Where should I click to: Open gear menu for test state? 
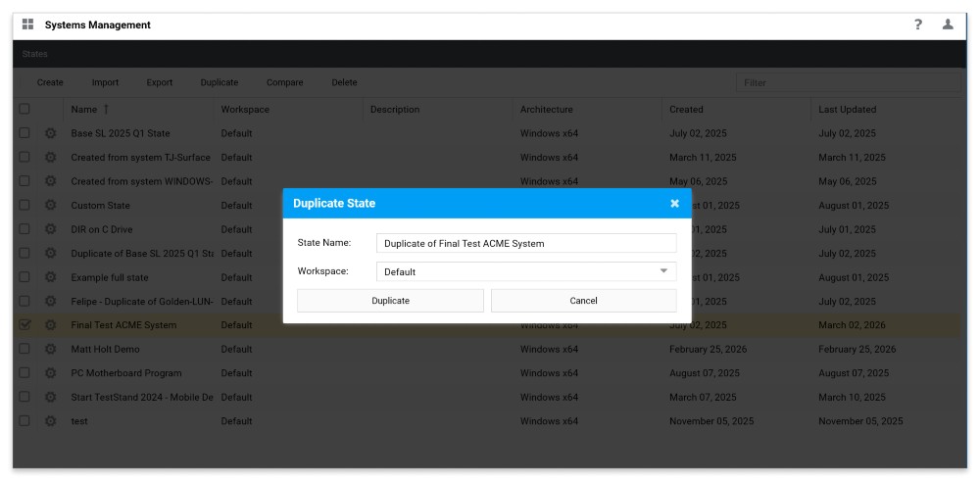tap(51, 420)
